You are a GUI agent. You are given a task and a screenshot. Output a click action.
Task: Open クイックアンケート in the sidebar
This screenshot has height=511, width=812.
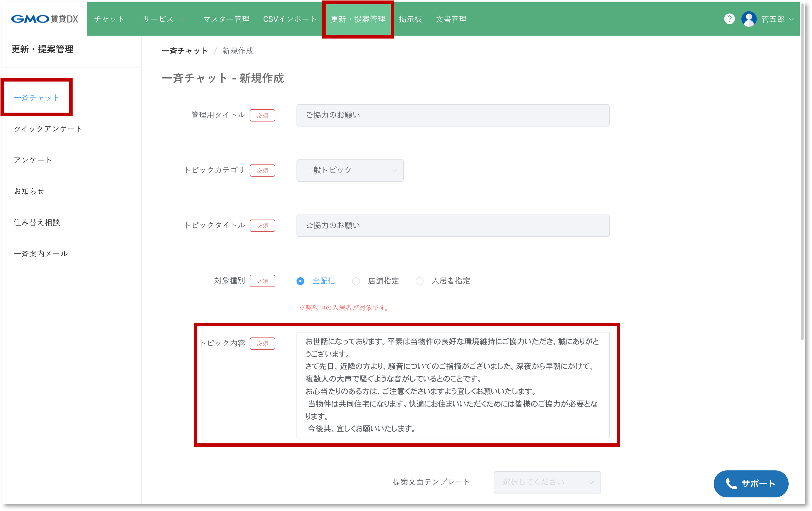48,129
